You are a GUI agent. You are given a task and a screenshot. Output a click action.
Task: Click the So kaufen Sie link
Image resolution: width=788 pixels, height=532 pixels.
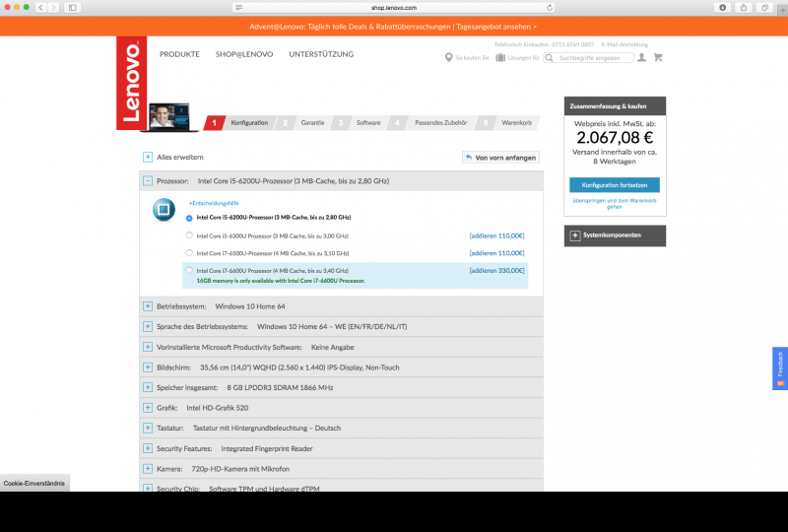tap(473, 58)
